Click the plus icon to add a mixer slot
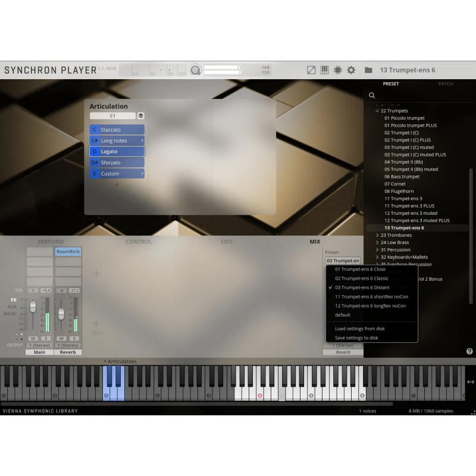The width and height of the screenshot is (476, 476). pyautogui.click(x=96, y=273)
